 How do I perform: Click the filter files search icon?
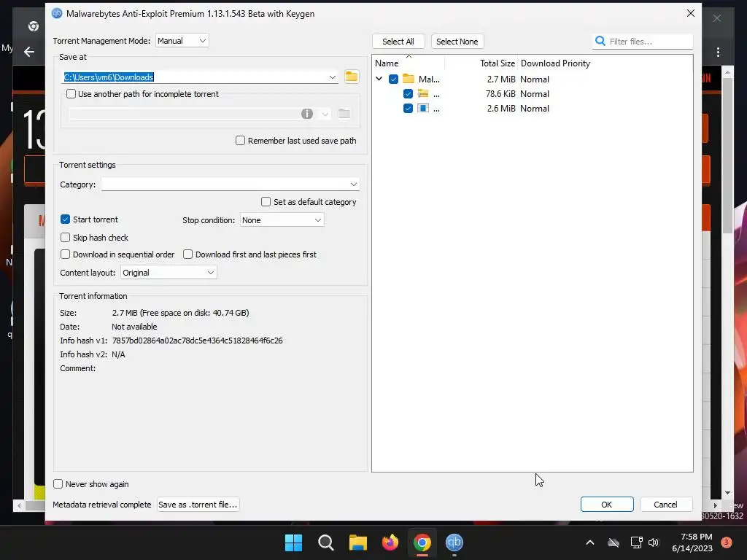[x=600, y=42]
